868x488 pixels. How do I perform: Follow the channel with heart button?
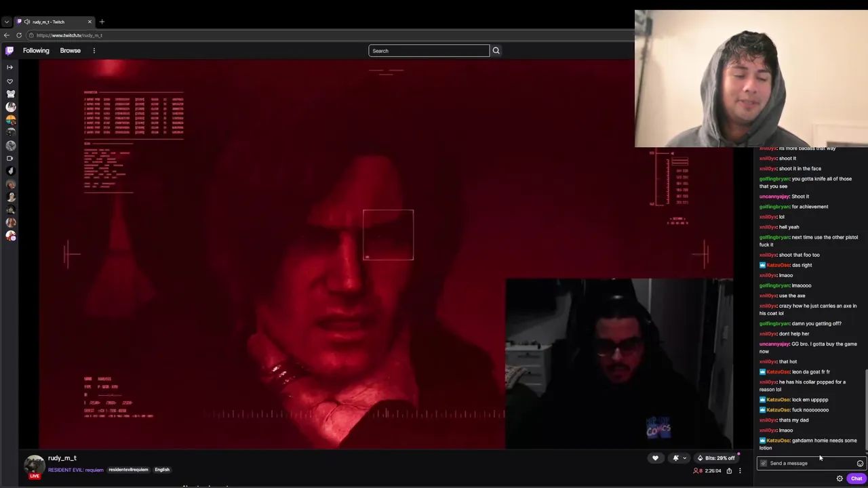click(x=655, y=458)
